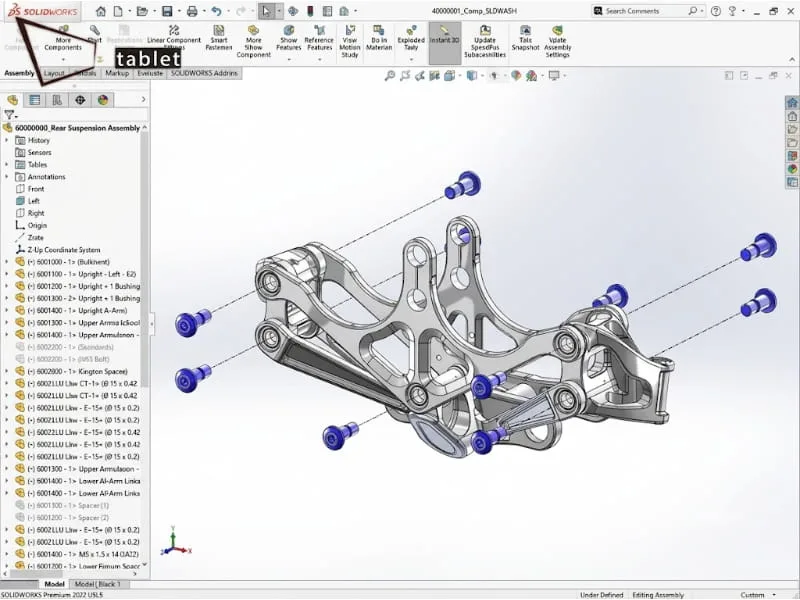Screen dimensions: 800x600
Task: Open the Edit Appearance color ball
Action: click(x=516, y=76)
